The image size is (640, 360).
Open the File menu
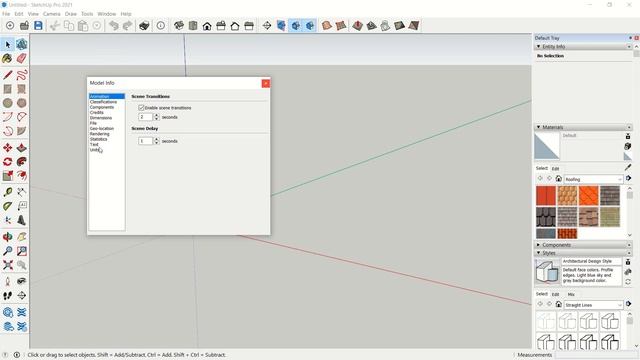coord(6,14)
